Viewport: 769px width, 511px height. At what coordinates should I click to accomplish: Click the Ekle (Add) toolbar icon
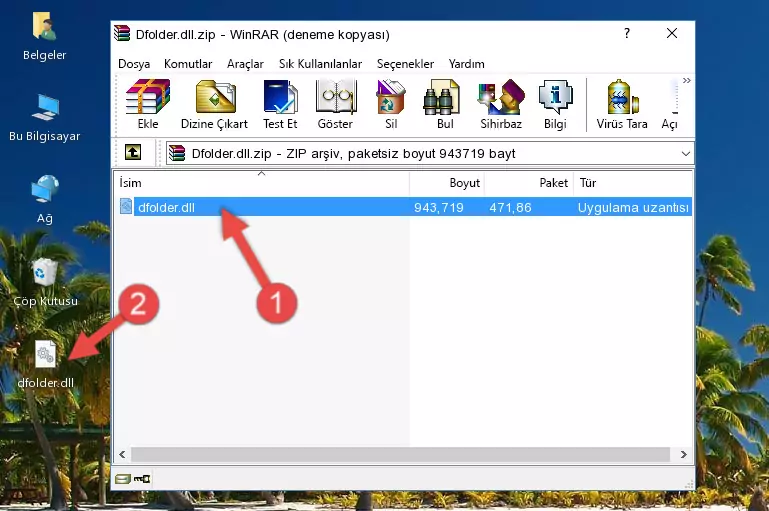148,104
